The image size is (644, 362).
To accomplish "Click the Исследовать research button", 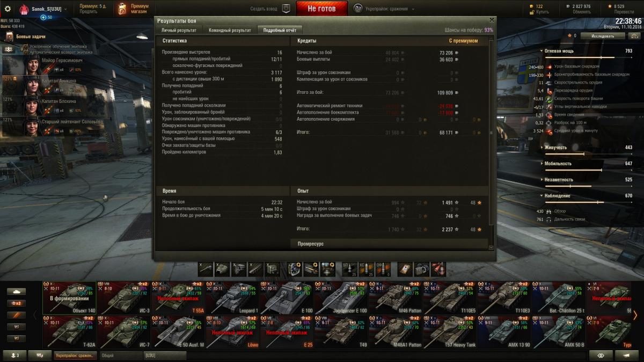I will point(603,36).
